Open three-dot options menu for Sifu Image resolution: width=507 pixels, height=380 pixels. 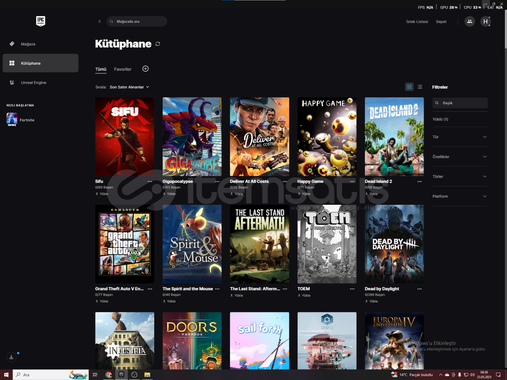[150, 182]
